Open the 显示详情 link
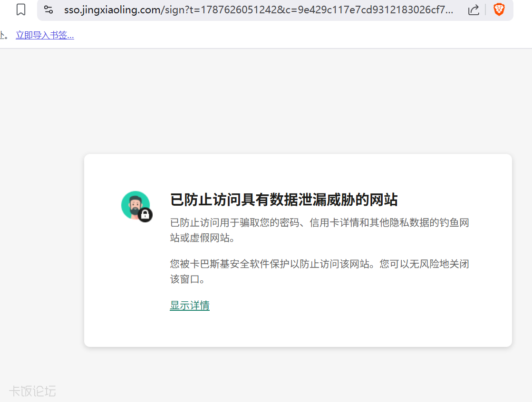 (x=190, y=306)
